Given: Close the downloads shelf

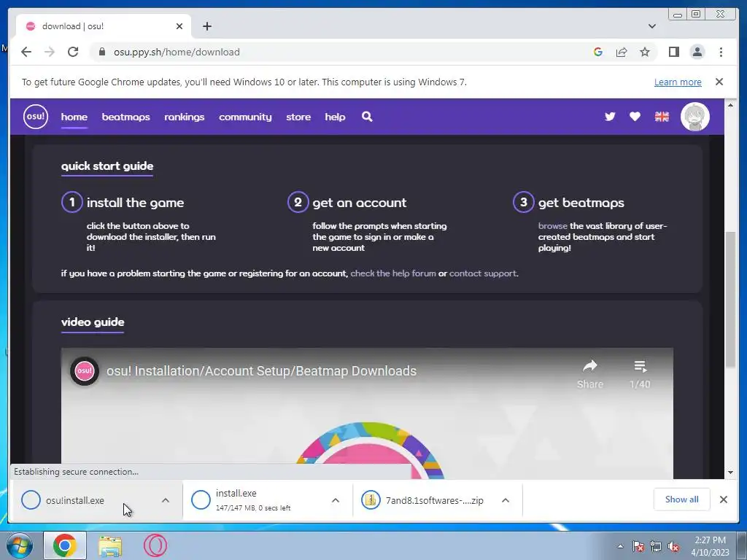Looking at the screenshot, I should [x=723, y=499].
